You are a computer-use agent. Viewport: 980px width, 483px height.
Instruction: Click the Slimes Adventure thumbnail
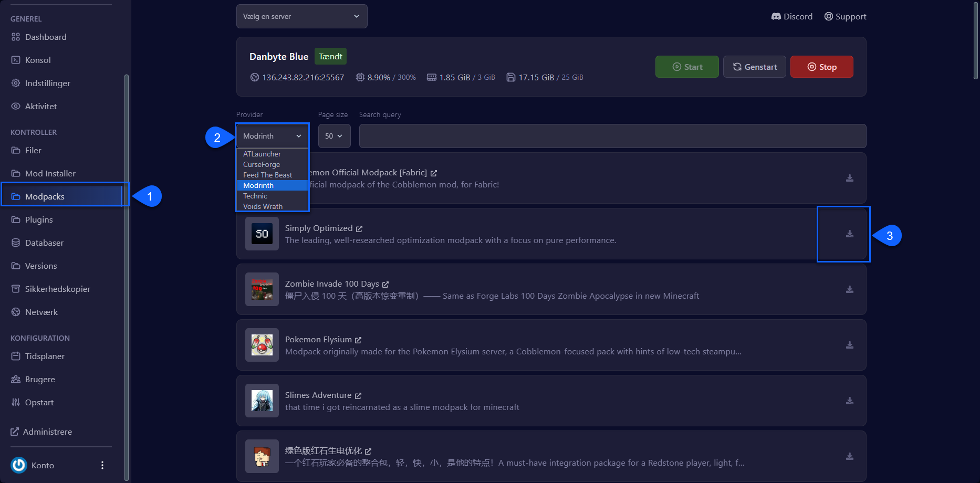(262, 401)
